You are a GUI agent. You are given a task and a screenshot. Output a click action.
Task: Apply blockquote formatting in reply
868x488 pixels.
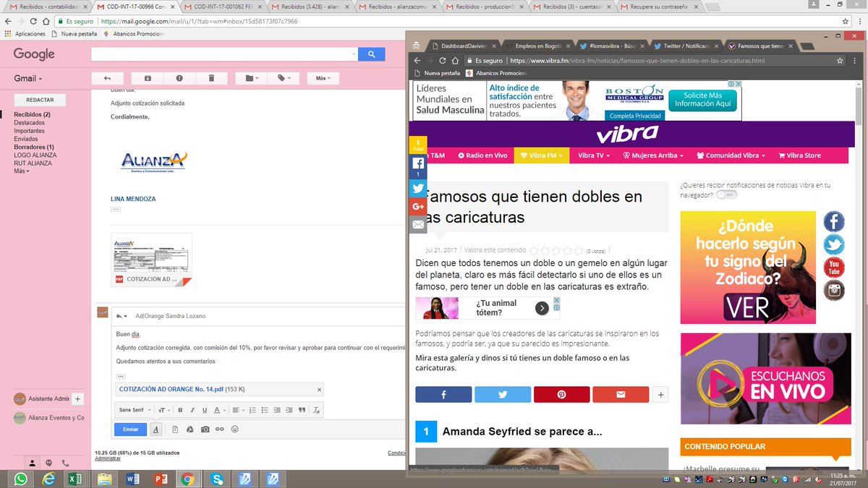click(x=302, y=410)
